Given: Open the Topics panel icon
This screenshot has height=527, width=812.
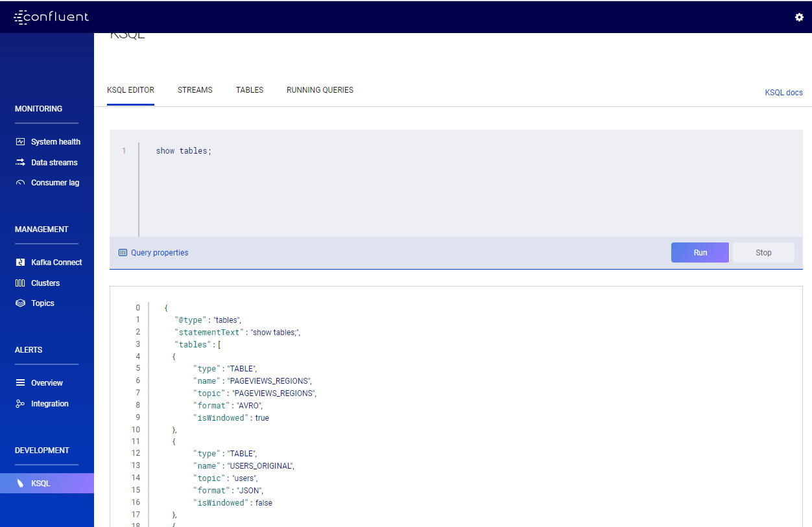Looking at the screenshot, I should click(x=20, y=303).
